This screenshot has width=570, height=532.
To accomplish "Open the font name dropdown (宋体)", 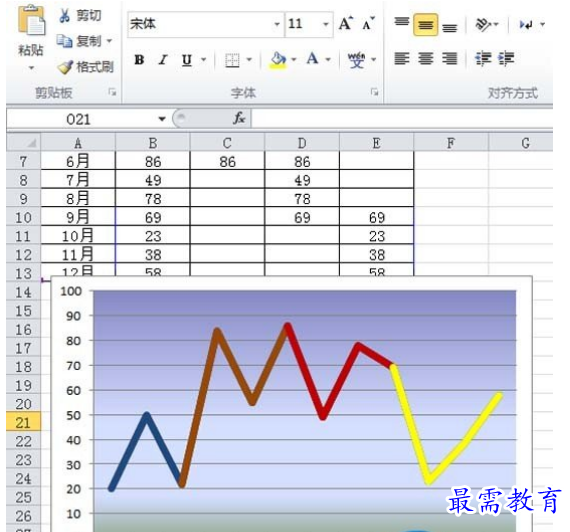I will tap(277, 24).
